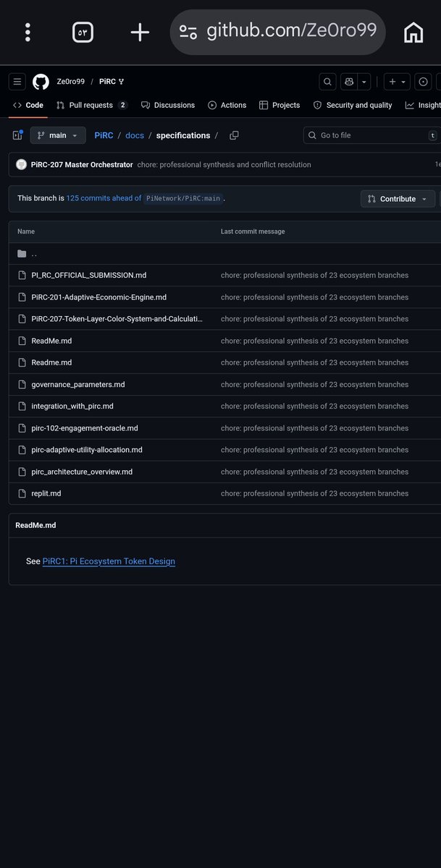
Task: Open the GitHub hamburger navigation menu
Action: [17, 82]
